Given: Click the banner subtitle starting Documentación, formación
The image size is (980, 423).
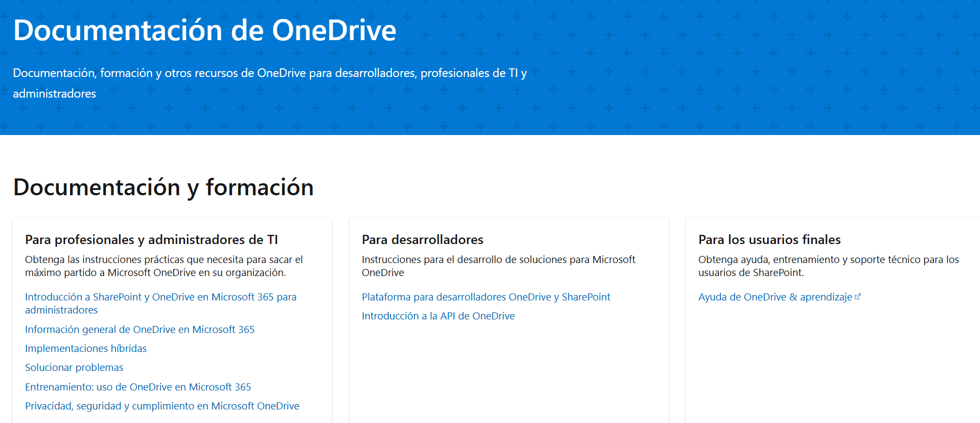Looking at the screenshot, I should pos(270,84).
